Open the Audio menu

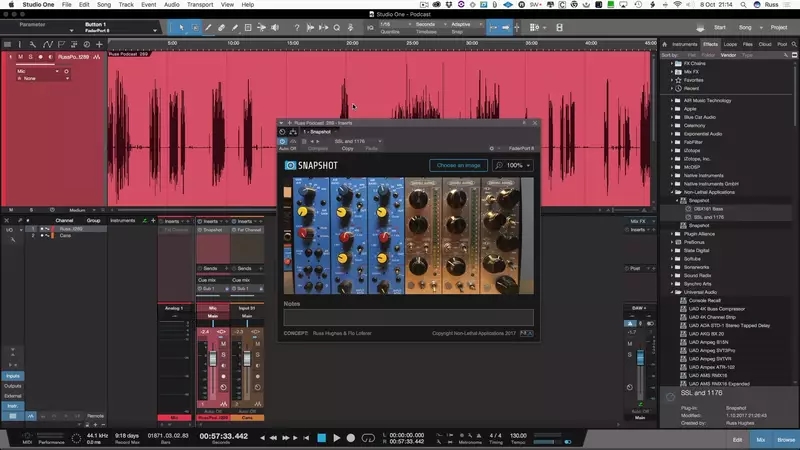171,5
